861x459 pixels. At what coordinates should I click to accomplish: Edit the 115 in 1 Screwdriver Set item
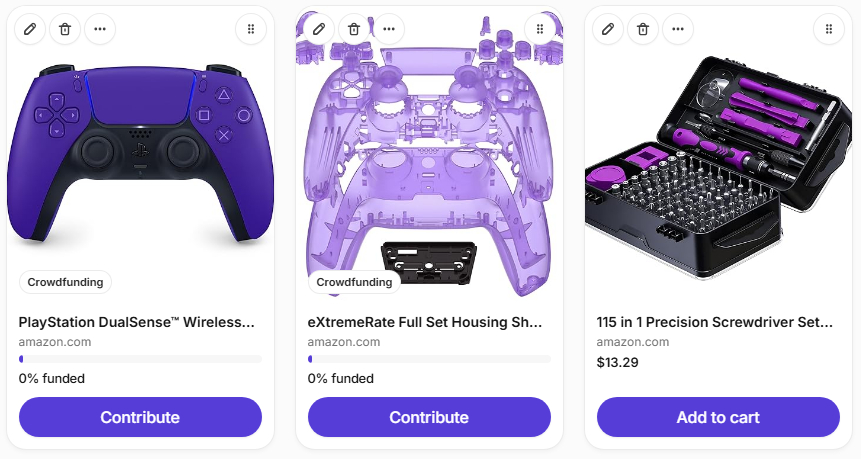pyautogui.click(x=608, y=29)
